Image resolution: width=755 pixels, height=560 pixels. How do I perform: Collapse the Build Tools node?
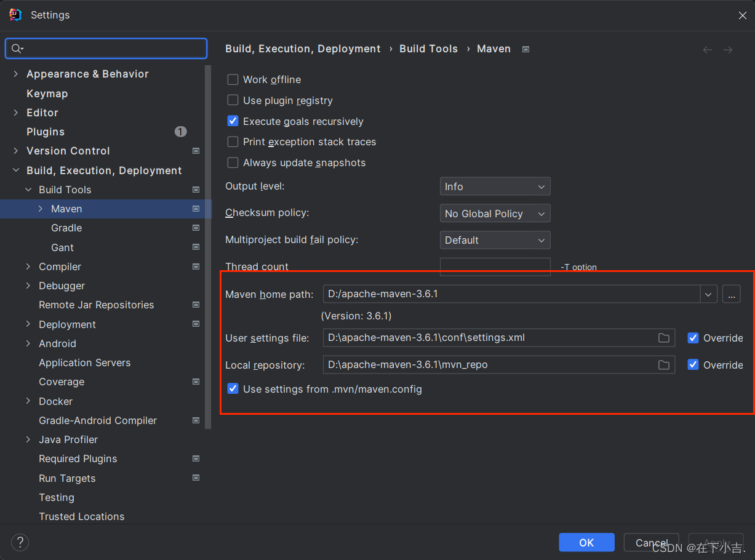(28, 190)
